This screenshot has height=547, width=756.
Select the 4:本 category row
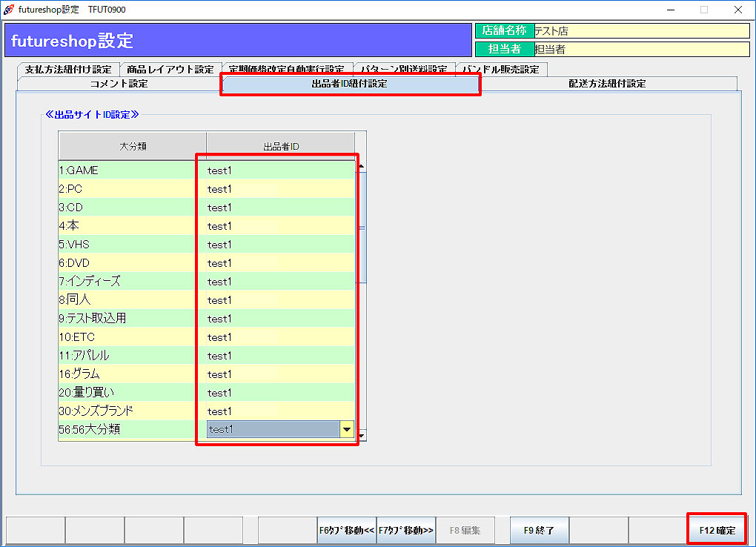click(x=132, y=226)
